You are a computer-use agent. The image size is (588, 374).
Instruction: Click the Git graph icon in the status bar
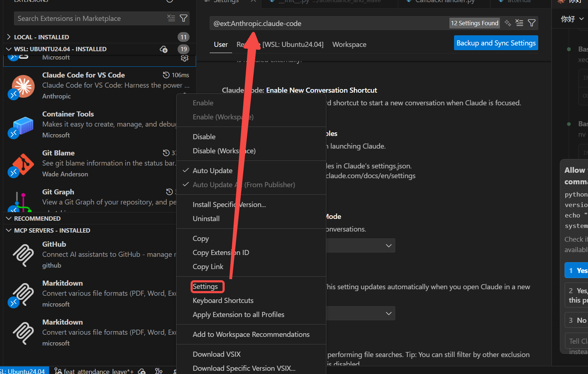[159, 371]
